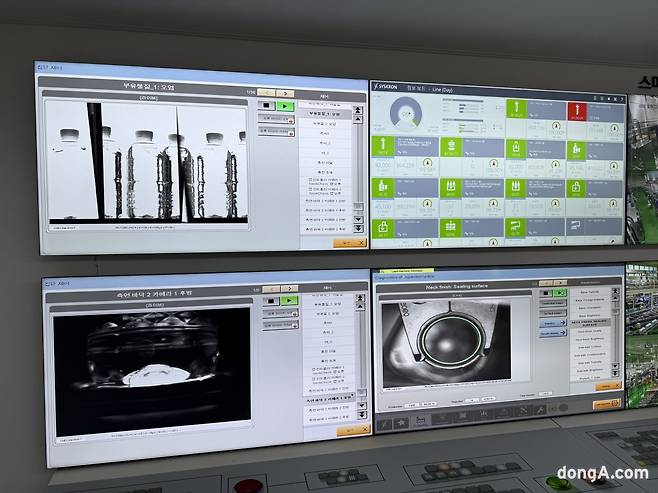Click the aerial map screen at upper right

[642, 169]
